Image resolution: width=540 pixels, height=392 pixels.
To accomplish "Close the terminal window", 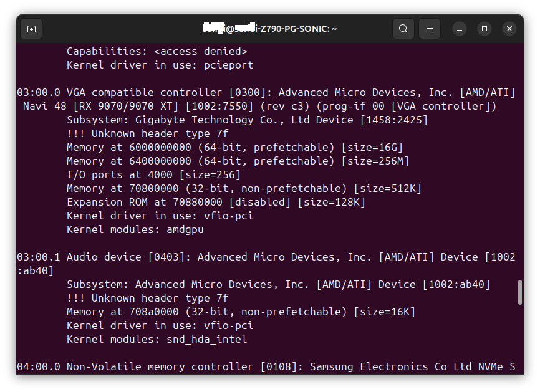I will click(509, 29).
